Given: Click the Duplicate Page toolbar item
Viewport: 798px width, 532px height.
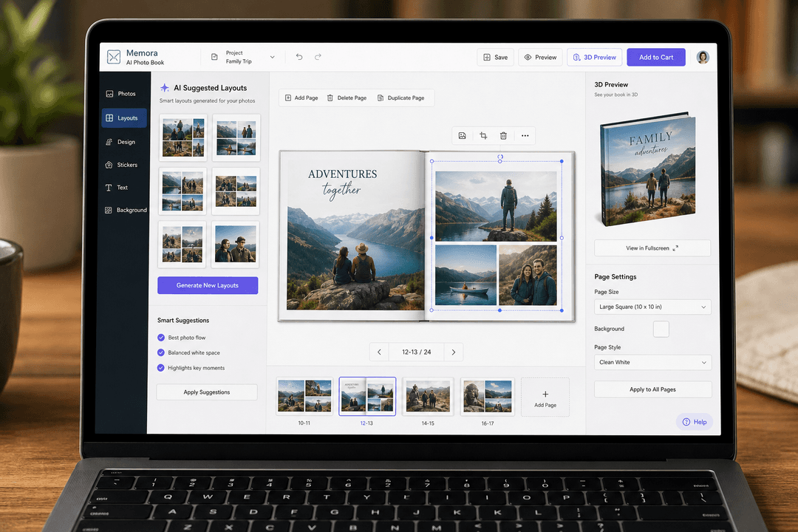Looking at the screenshot, I should 400,98.
